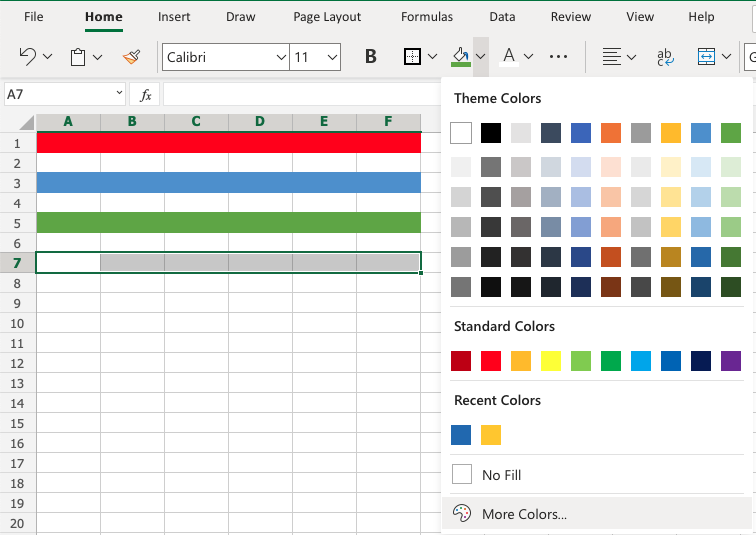Click the Undo icon
Image resolution: width=756 pixels, height=535 pixels.
[x=28, y=57]
